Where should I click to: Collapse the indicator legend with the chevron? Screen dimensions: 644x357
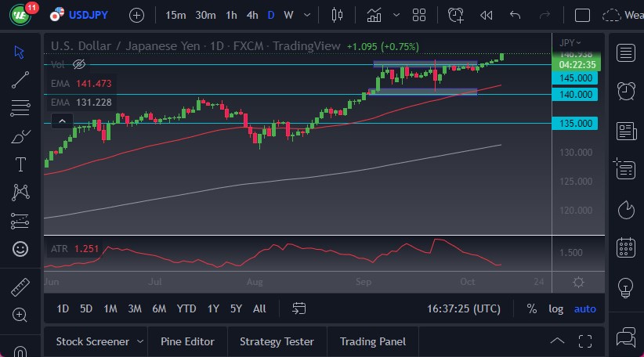coord(62,121)
